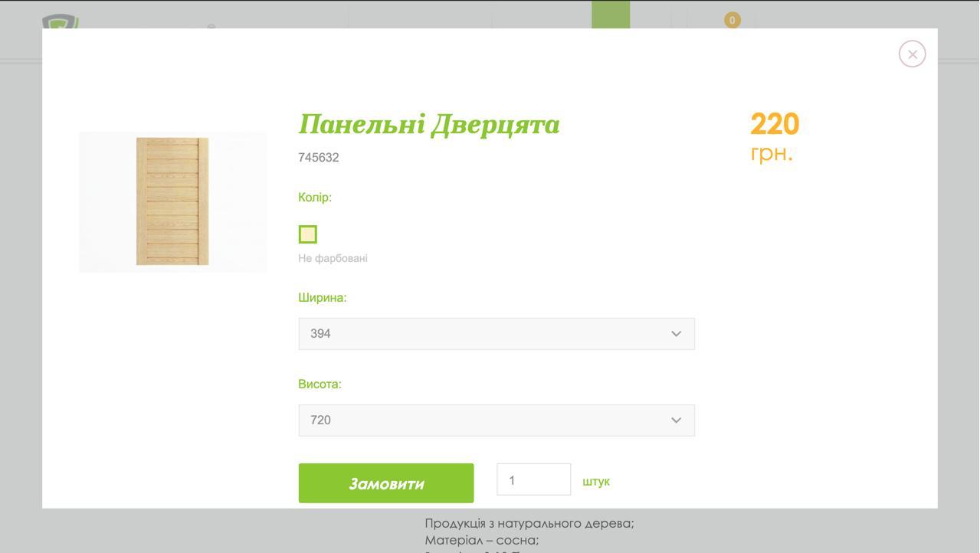Click the Панельні Дверцята product title

pyautogui.click(x=428, y=124)
